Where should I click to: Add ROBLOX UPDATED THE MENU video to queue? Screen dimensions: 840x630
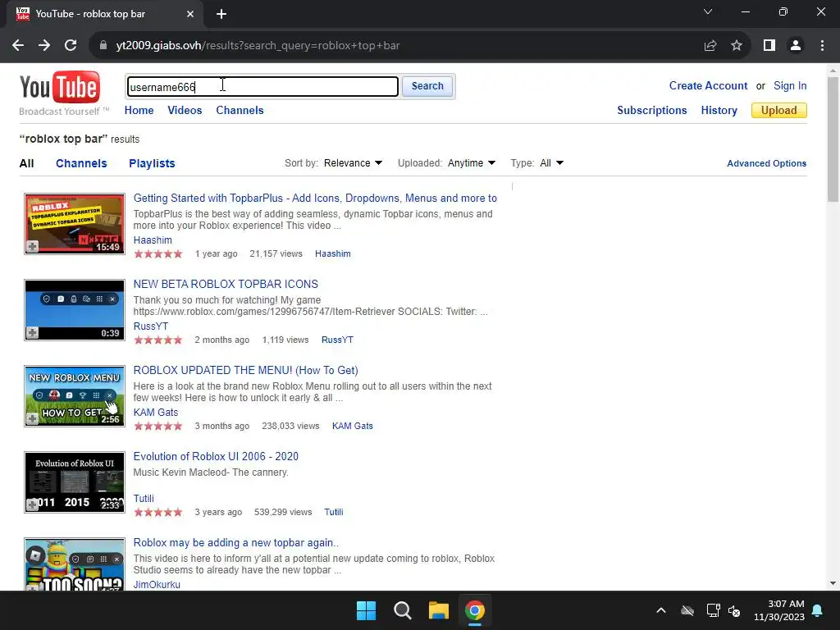tap(32, 419)
